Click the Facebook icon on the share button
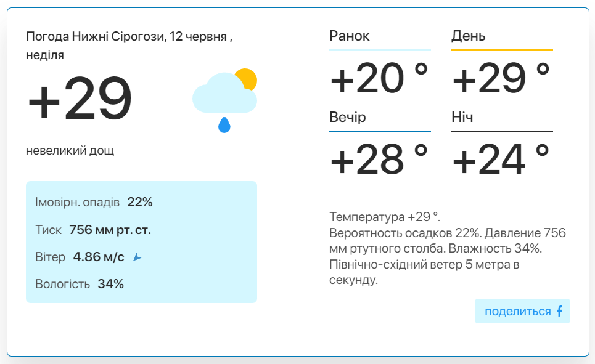Screen dimensions: 595x364 tap(560, 311)
